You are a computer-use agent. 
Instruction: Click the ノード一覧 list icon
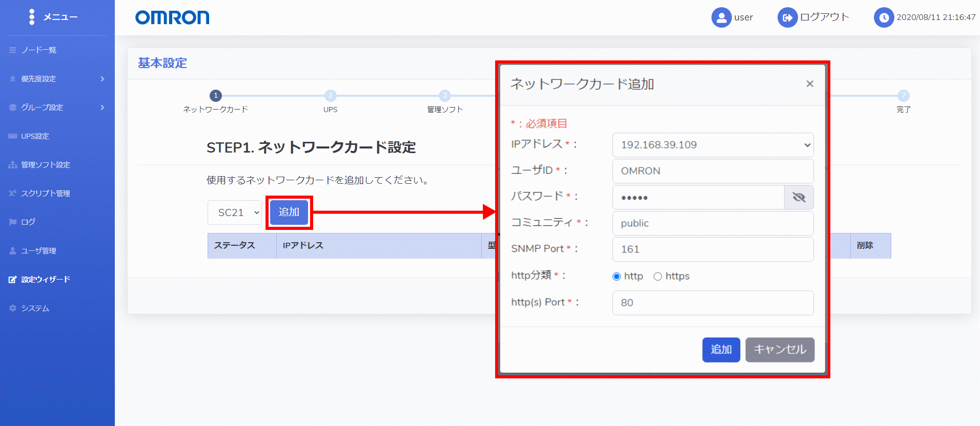tap(13, 50)
